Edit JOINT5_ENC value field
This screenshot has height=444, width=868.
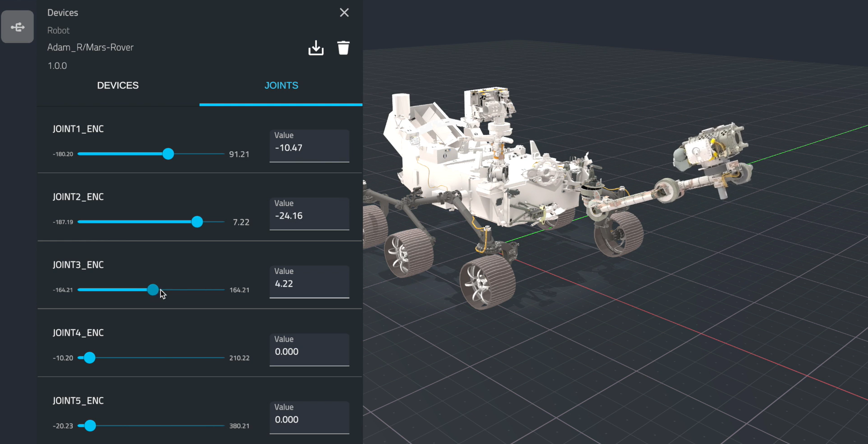tap(310, 418)
